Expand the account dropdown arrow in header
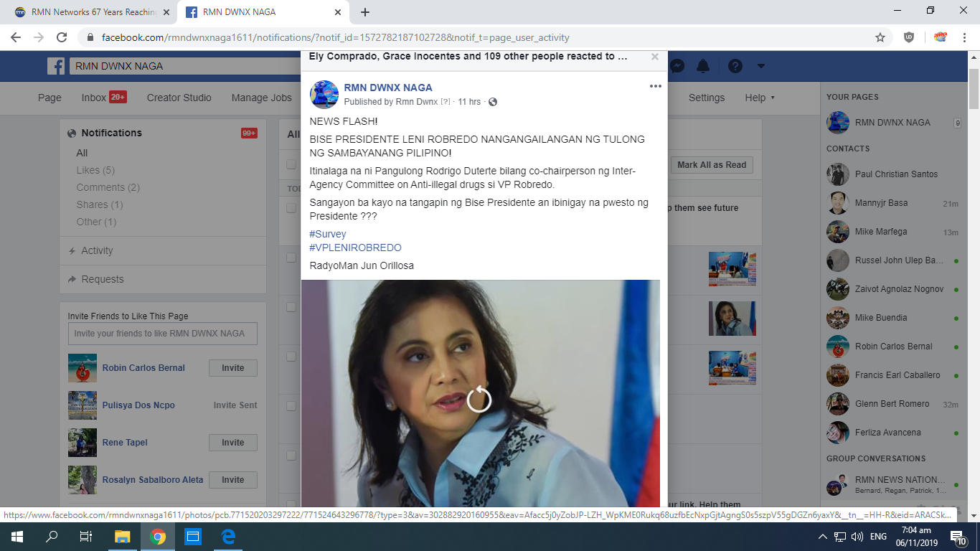The image size is (980, 551). (x=761, y=66)
